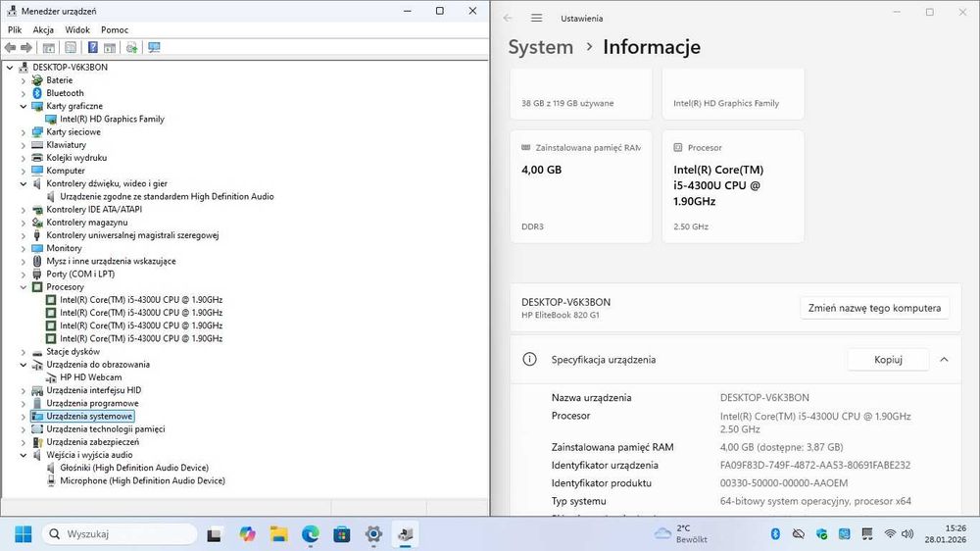This screenshot has height=551, width=980.
Task: Click the Back arrow in Device Manager toolbar
Action: pos(10,47)
